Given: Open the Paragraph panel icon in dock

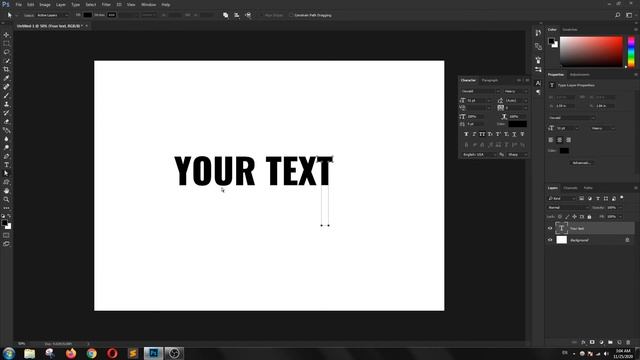Looking at the screenshot, I should [538, 92].
